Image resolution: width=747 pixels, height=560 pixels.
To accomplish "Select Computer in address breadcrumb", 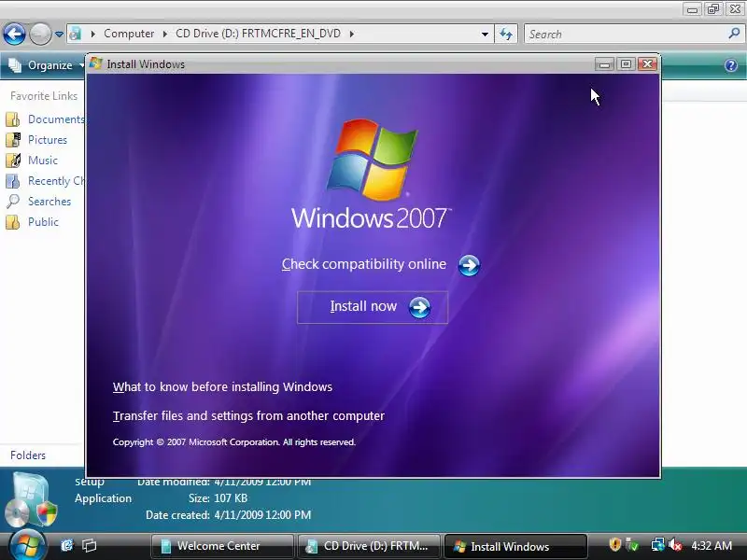I will 129,34.
